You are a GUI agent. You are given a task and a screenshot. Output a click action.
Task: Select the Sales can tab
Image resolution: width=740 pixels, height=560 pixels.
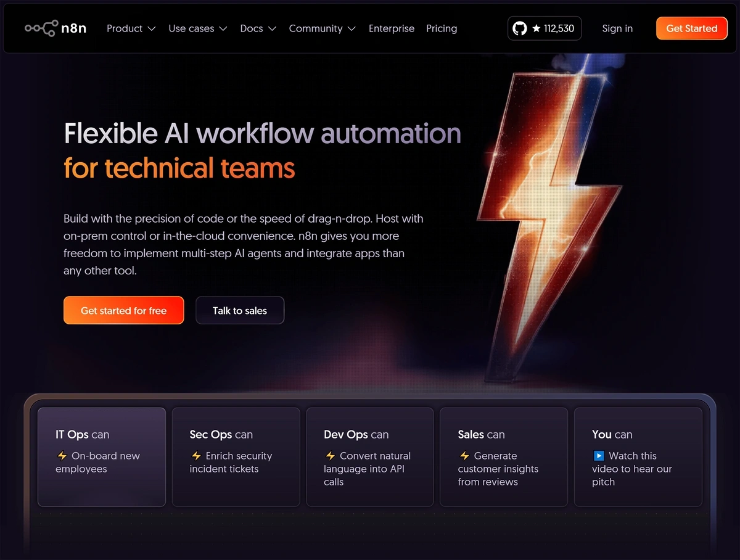click(504, 457)
